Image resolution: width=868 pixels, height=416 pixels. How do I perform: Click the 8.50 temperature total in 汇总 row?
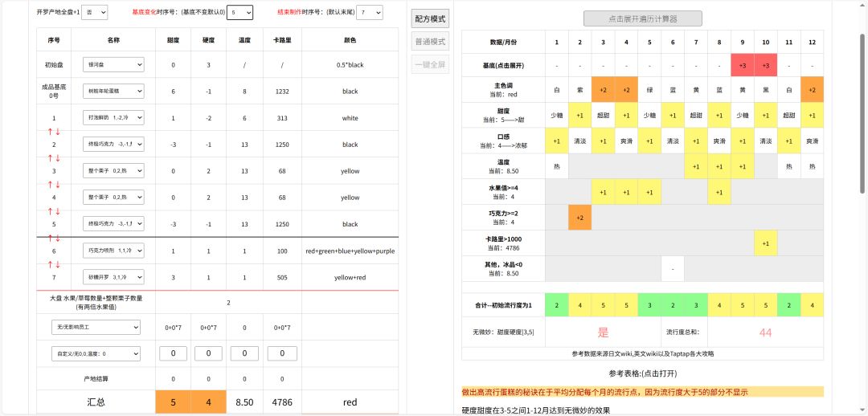tap(244, 402)
